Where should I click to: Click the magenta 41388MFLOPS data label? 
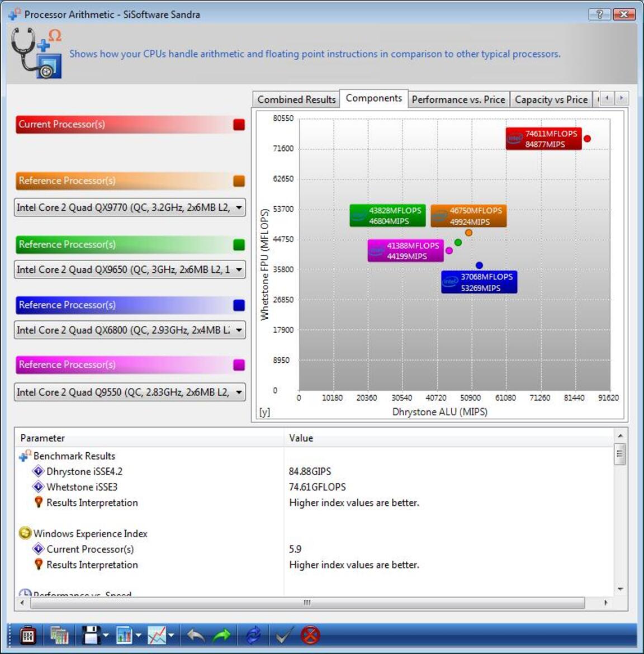click(x=405, y=250)
